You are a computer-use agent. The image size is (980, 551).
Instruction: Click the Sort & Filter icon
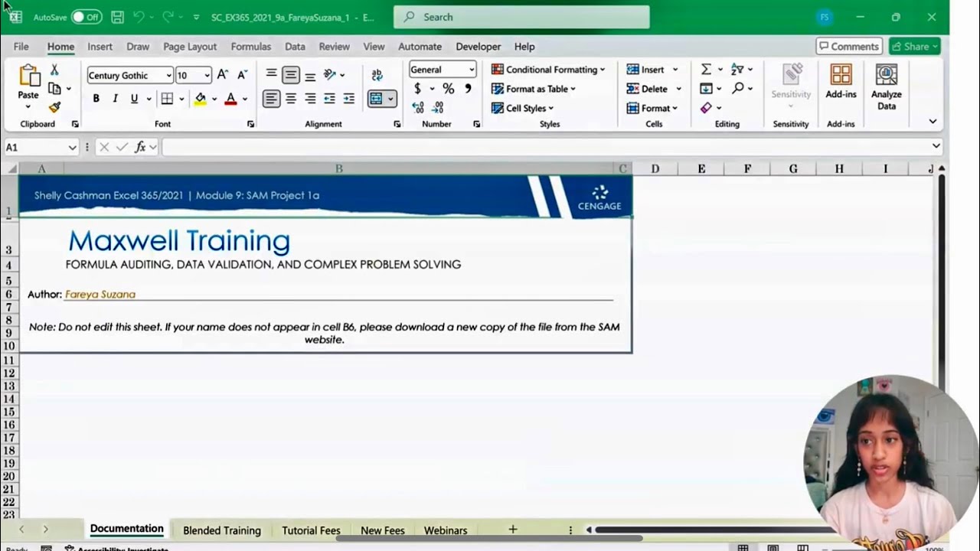(737, 70)
